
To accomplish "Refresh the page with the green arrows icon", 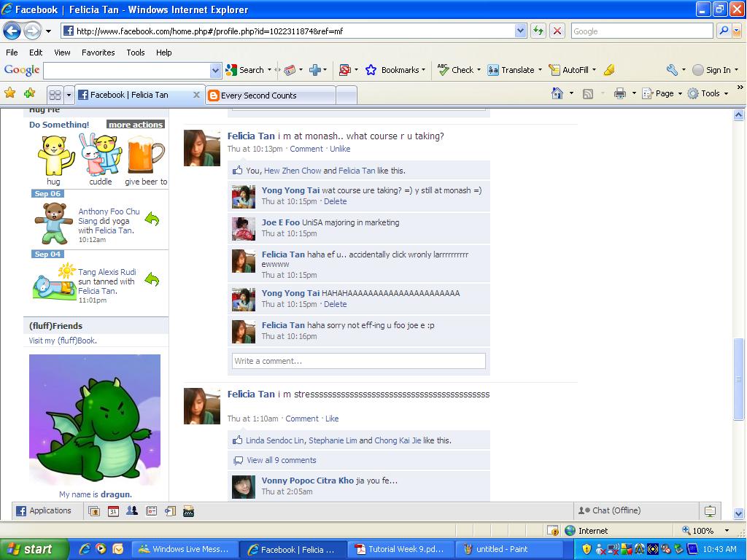I will 538,31.
